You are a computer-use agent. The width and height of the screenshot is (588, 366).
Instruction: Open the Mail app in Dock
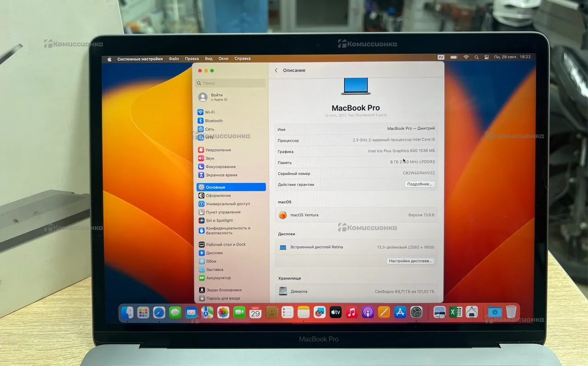(191, 313)
